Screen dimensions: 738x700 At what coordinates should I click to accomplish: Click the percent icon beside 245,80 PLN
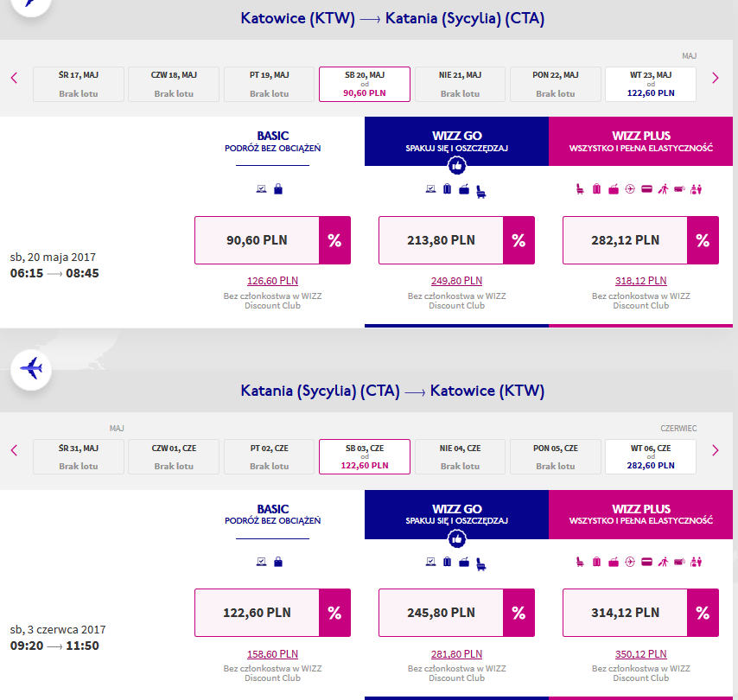(519, 613)
